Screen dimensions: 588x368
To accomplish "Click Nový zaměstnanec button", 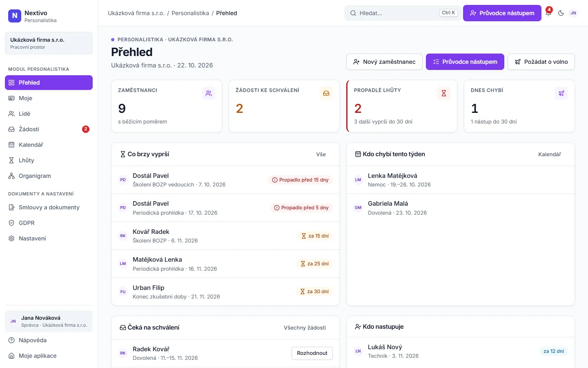I will pyautogui.click(x=384, y=62).
